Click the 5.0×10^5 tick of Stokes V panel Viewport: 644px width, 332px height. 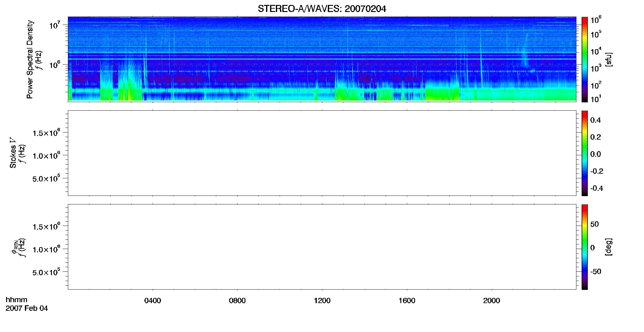(x=46, y=178)
